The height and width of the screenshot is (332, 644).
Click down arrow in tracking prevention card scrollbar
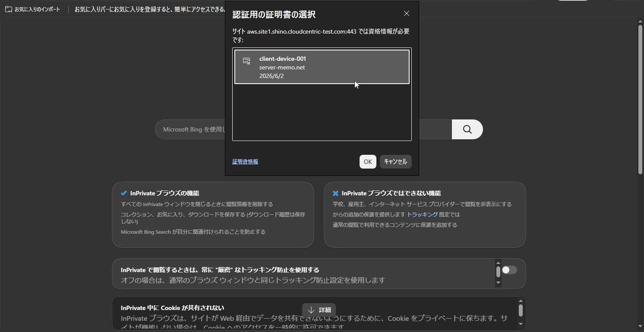498,283
